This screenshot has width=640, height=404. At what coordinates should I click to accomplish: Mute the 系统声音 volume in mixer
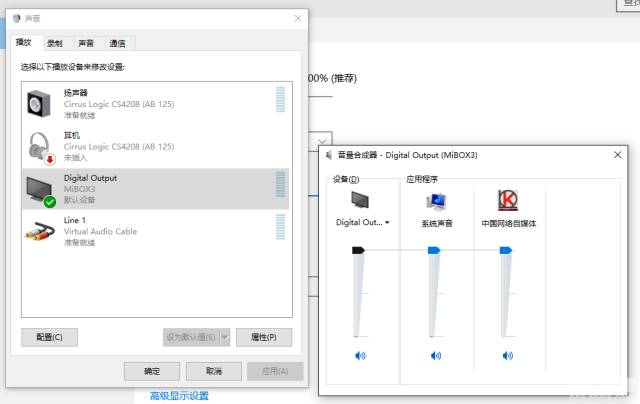click(x=436, y=356)
